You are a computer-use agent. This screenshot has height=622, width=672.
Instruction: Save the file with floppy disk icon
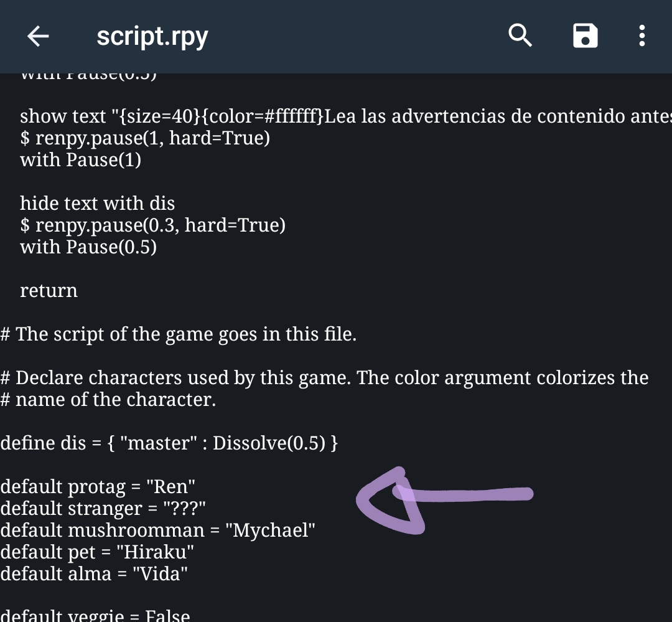[x=585, y=36]
